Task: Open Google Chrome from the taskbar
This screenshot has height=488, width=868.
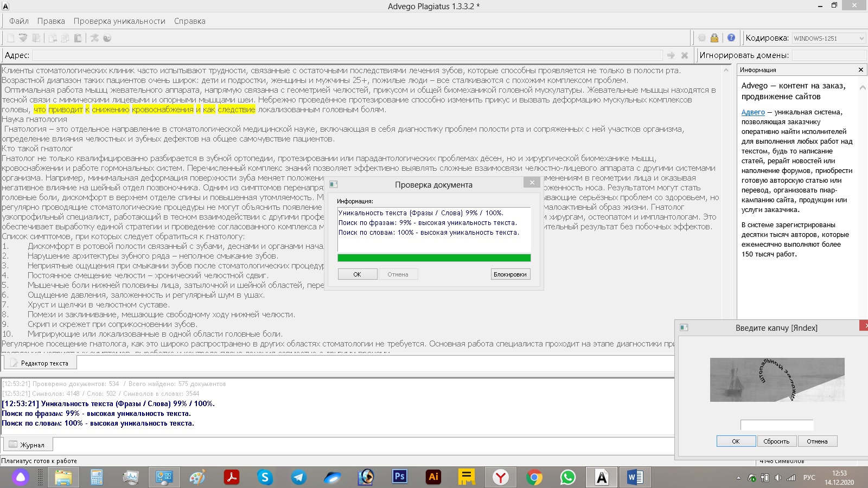Action: (534, 477)
